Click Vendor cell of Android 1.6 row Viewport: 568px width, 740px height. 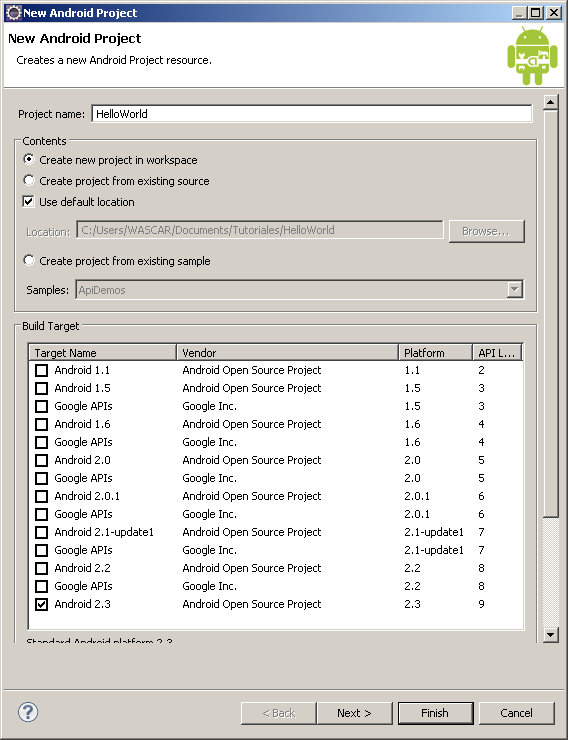coord(251,424)
